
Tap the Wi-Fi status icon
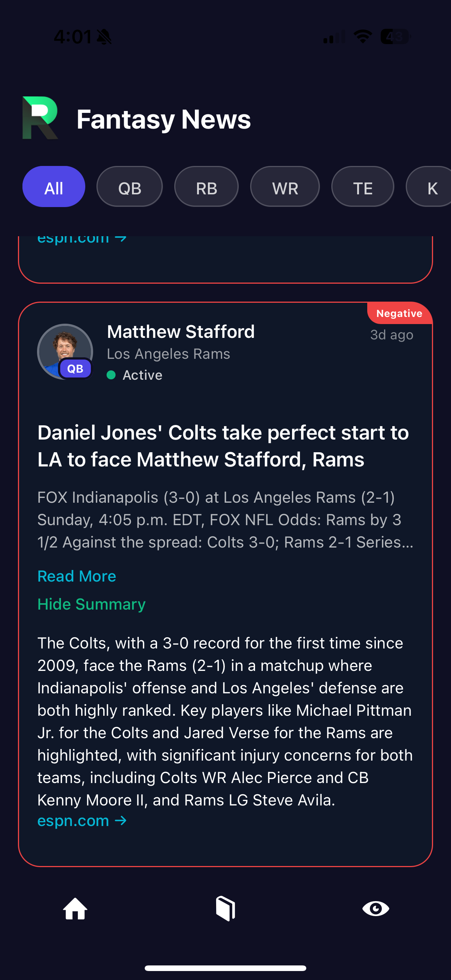[x=362, y=37]
